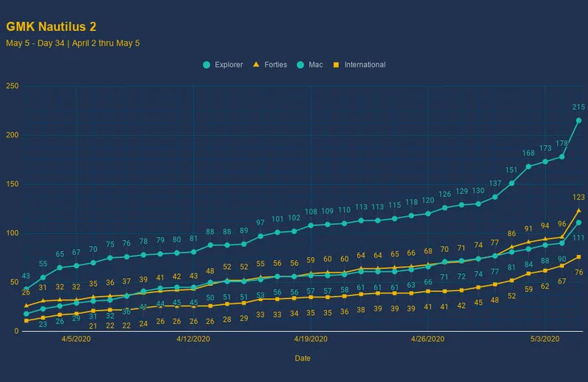Viewport: 588px width, 382px height.
Task: Click the Forties data label 123
Action: 578,197
